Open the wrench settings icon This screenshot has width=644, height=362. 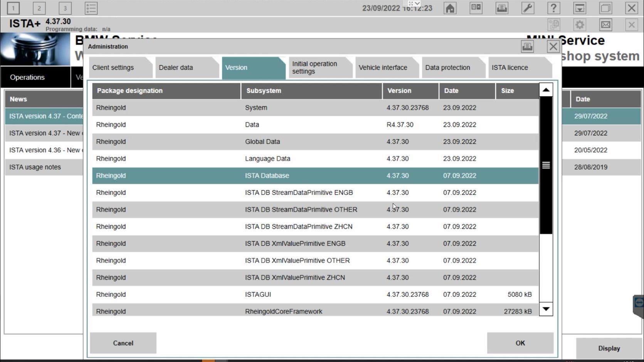coord(528,8)
